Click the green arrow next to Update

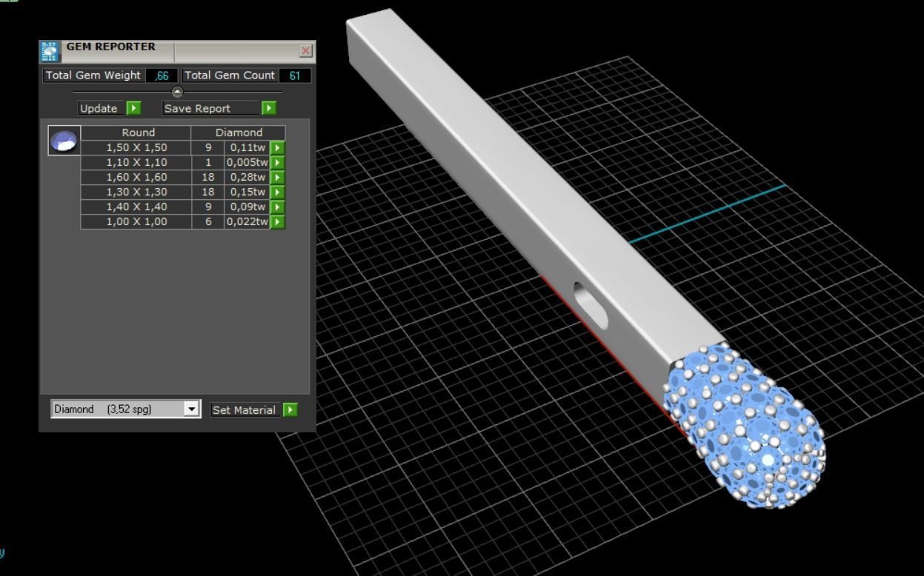coord(133,108)
